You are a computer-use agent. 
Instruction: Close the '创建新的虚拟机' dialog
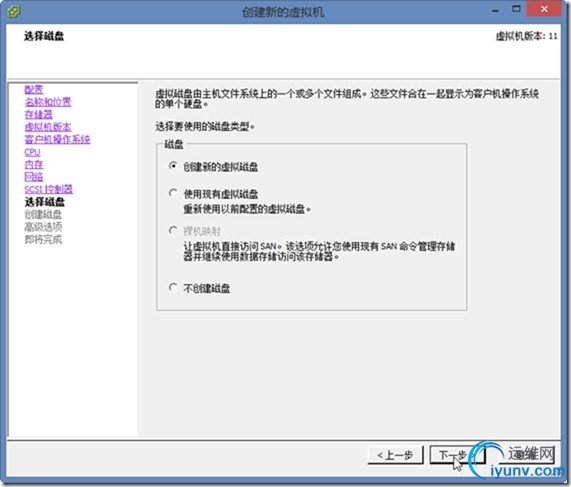[x=544, y=9]
